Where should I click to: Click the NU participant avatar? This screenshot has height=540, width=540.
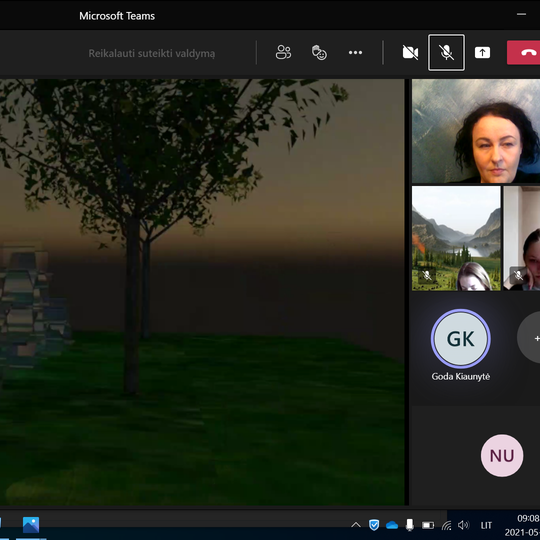(x=502, y=455)
